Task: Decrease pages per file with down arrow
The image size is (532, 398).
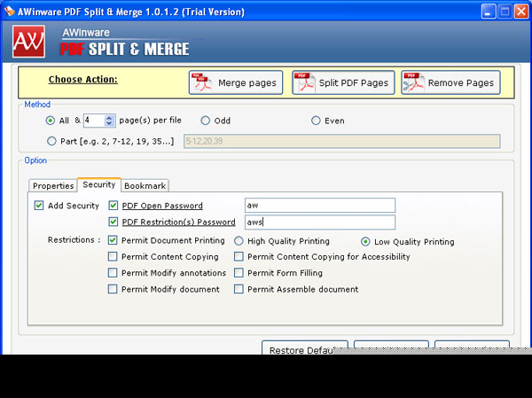Action: click(109, 123)
